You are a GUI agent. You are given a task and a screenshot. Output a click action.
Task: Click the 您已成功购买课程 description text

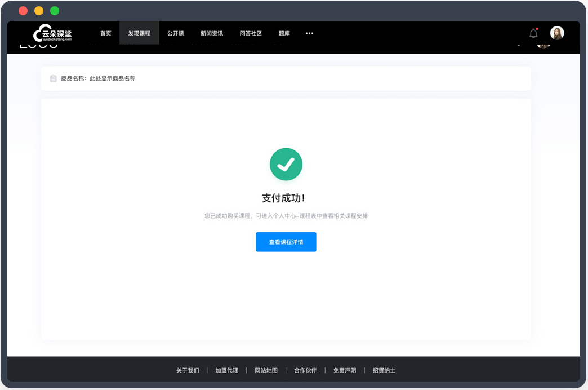click(x=286, y=216)
